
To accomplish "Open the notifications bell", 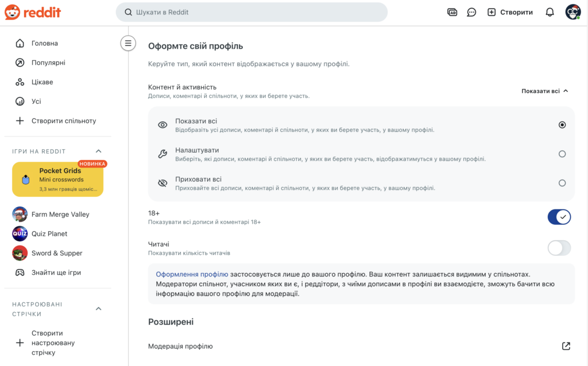I will tap(550, 11).
